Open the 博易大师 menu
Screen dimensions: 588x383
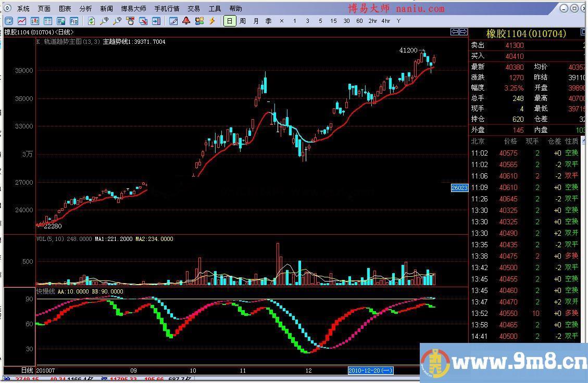coord(133,8)
